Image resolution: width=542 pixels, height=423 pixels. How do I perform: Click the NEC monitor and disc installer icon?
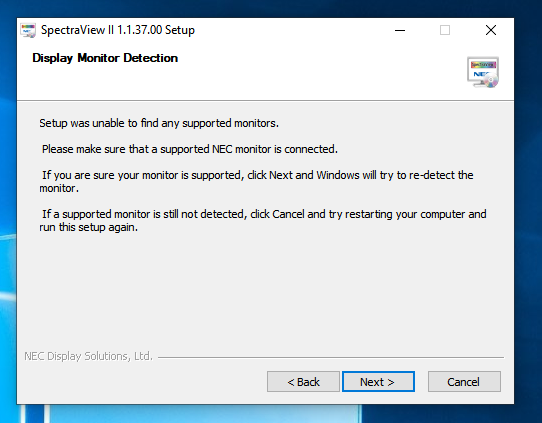coord(483,73)
